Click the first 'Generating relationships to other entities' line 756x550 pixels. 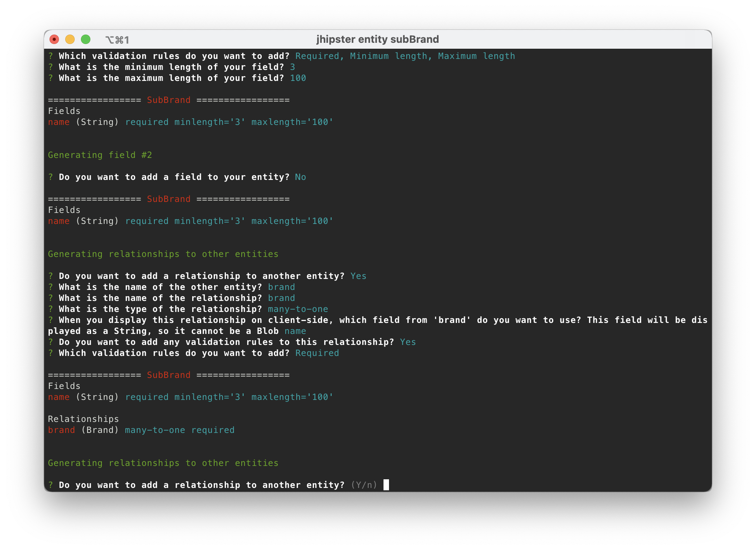point(163,254)
